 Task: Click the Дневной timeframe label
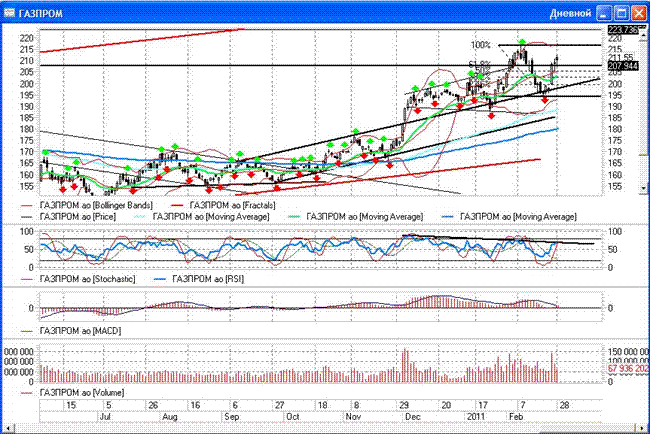coord(570,13)
